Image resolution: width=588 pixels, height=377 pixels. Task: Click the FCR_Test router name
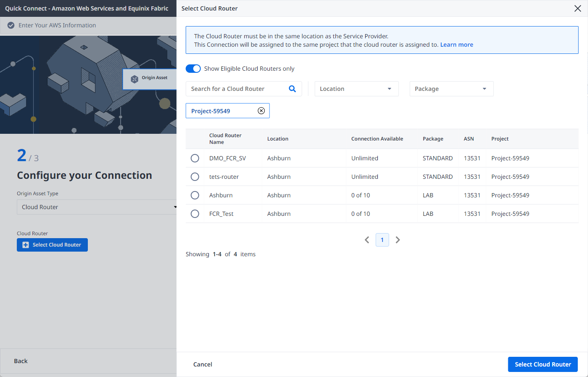(221, 214)
